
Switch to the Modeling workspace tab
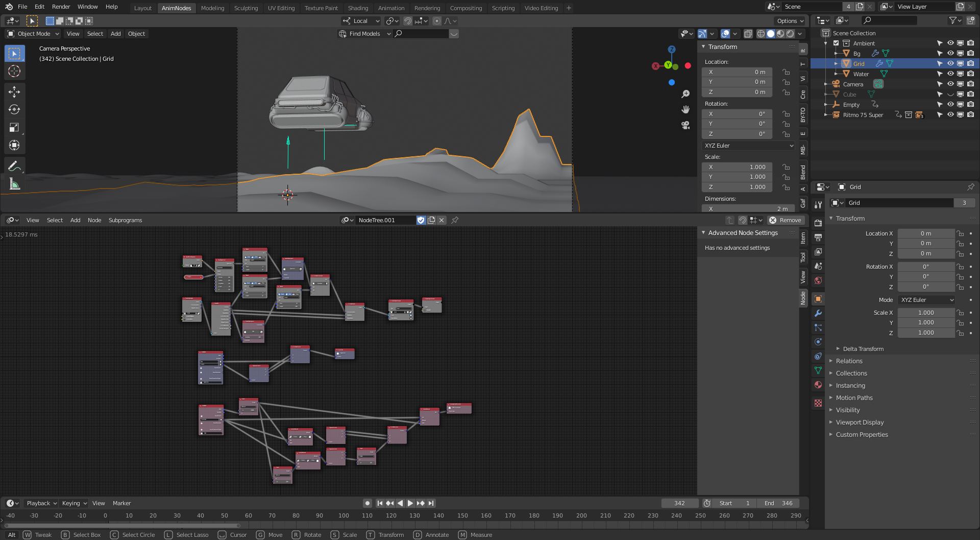click(212, 8)
